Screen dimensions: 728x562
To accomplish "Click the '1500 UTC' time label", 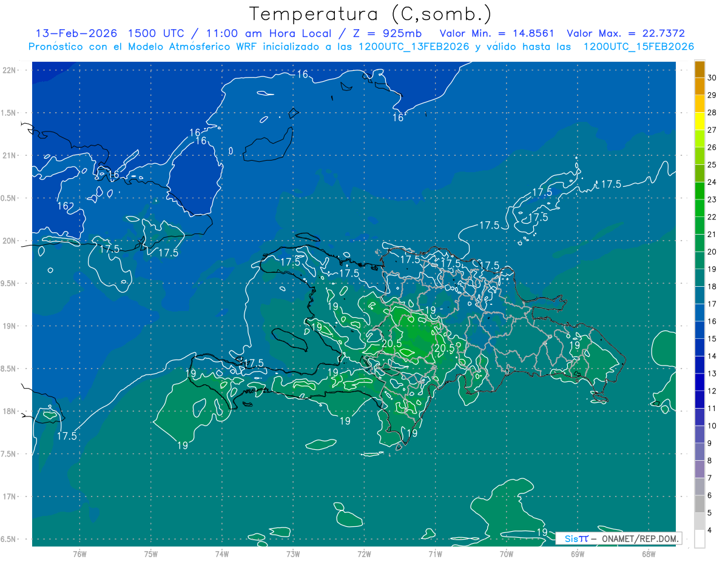I will pyautogui.click(x=157, y=33).
